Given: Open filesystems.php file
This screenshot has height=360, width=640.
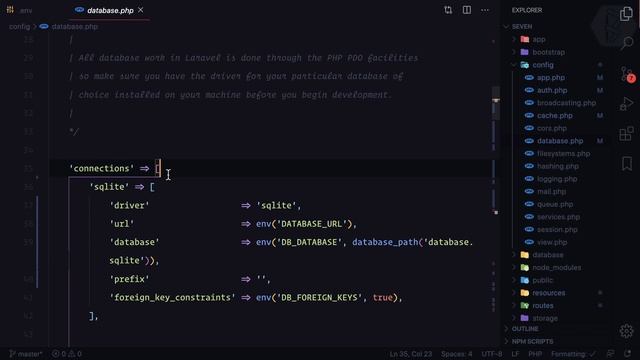Looking at the screenshot, I should pyautogui.click(x=563, y=153).
